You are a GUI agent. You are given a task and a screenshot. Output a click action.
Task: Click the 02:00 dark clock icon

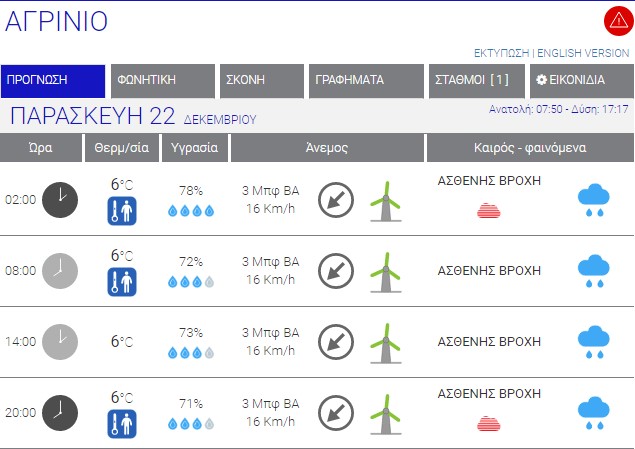tap(59, 199)
